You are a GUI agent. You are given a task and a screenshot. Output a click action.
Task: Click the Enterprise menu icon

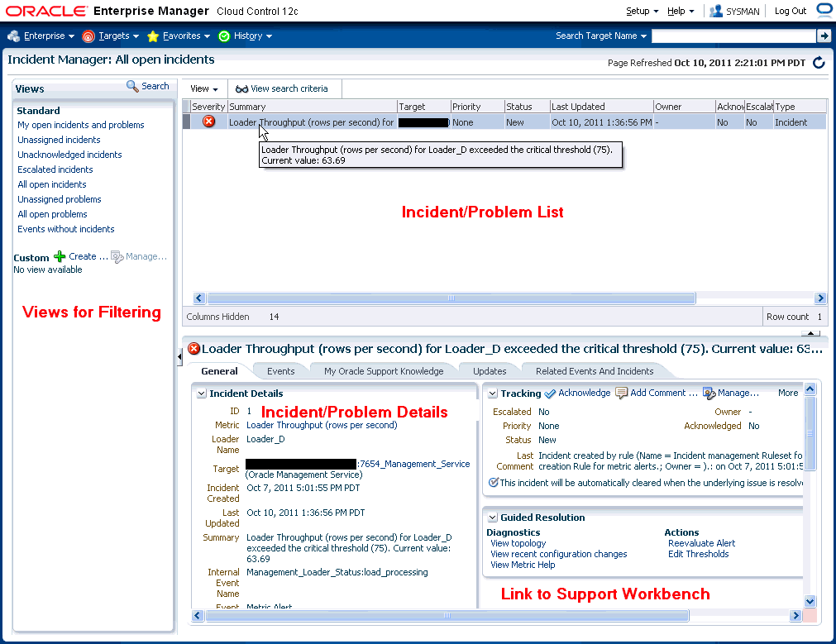[x=14, y=36]
